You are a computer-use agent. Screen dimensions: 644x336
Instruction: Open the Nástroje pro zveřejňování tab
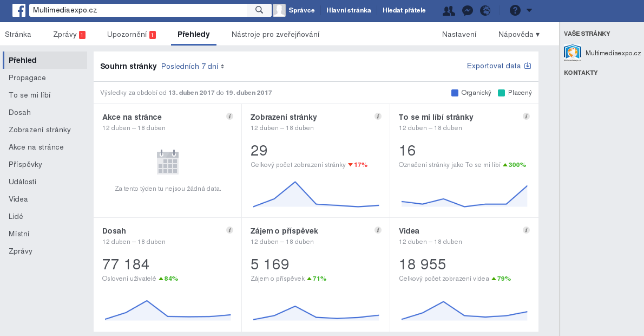pos(275,34)
